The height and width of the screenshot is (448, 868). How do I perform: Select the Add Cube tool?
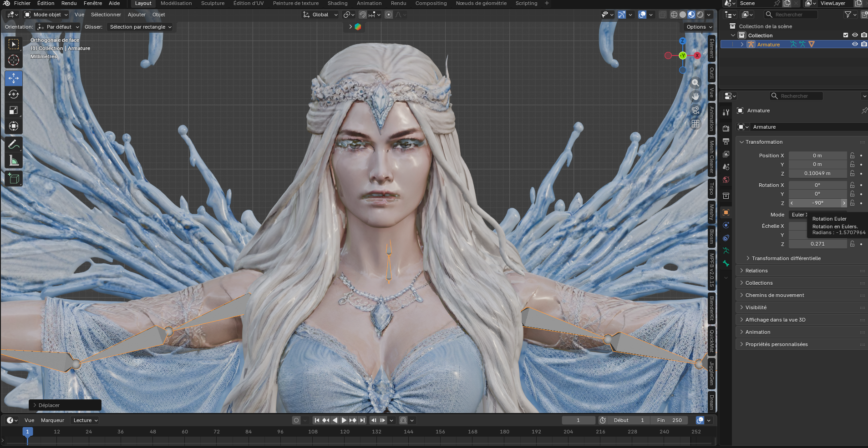pyautogui.click(x=14, y=179)
